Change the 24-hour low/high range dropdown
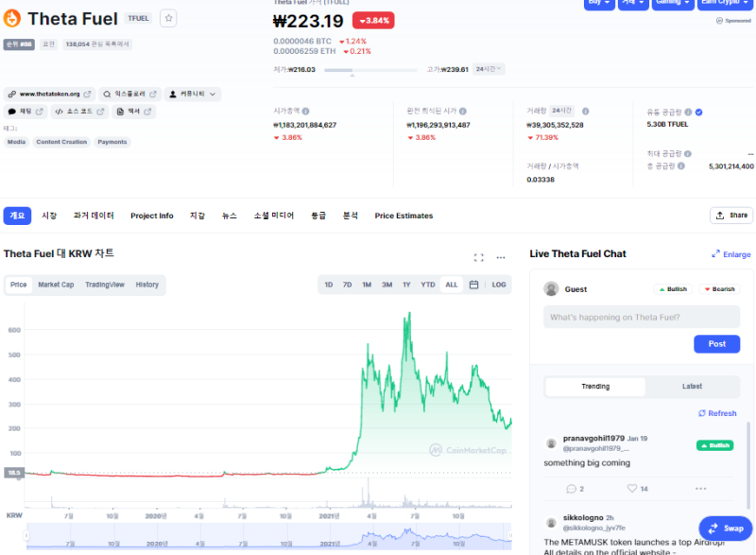Image resolution: width=756 pixels, height=555 pixels. click(x=489, y=69)
